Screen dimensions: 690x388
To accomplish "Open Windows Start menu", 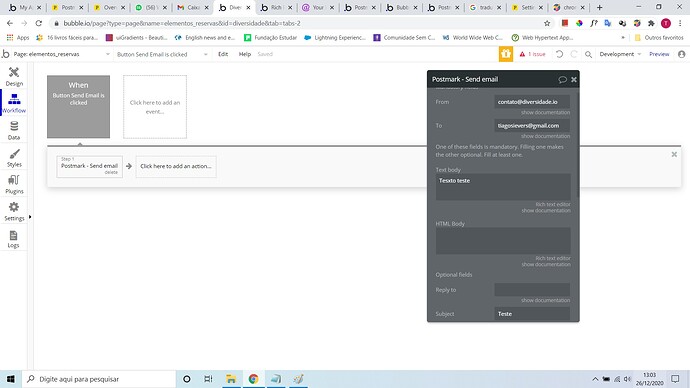I will click(x=11, y=379).
